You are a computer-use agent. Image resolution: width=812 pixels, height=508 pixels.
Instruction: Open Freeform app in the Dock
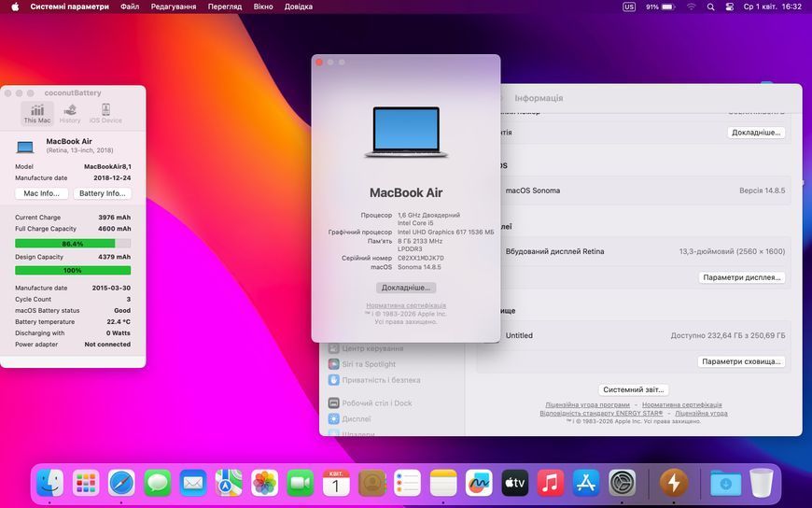pos(479,484)
